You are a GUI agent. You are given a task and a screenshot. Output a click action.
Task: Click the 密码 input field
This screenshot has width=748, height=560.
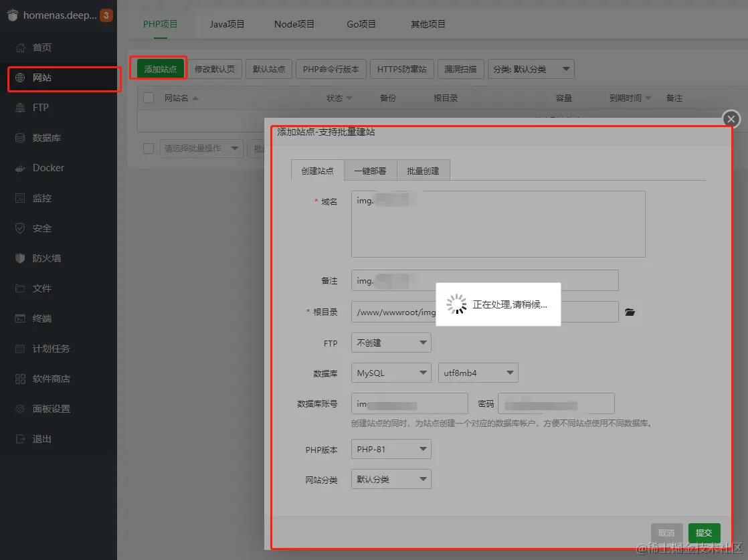click(x=556, y=403)
